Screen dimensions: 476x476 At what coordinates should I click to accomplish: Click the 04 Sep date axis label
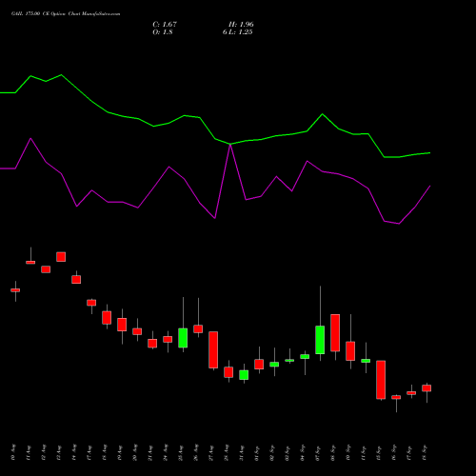(303, 453)
